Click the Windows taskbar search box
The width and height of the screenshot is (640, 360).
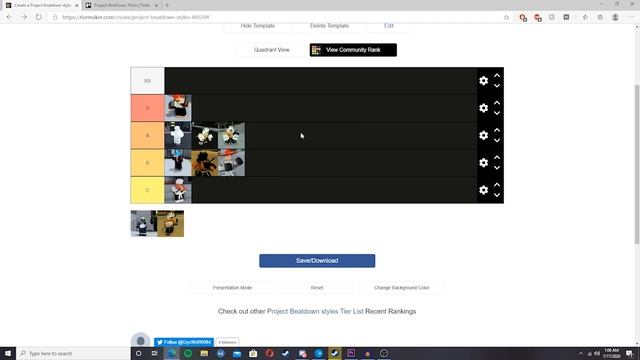(x=73, y=353)
